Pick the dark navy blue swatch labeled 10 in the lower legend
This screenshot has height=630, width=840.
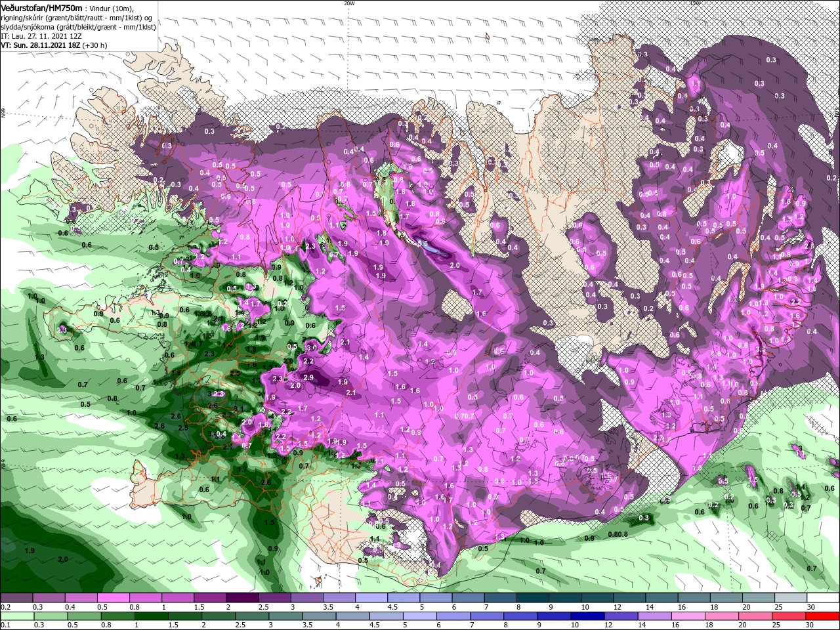(587, 616)
